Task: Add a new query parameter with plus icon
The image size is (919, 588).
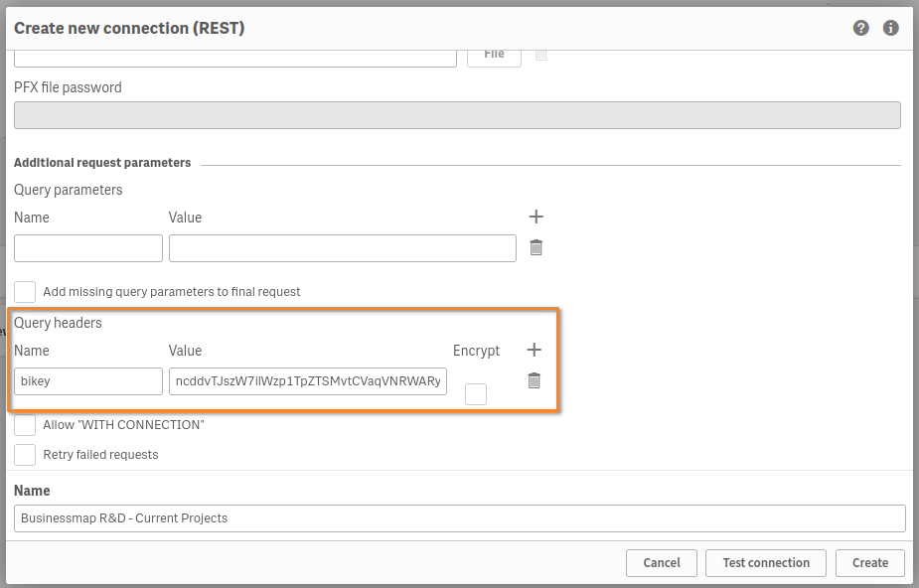Action: (536, 217)
